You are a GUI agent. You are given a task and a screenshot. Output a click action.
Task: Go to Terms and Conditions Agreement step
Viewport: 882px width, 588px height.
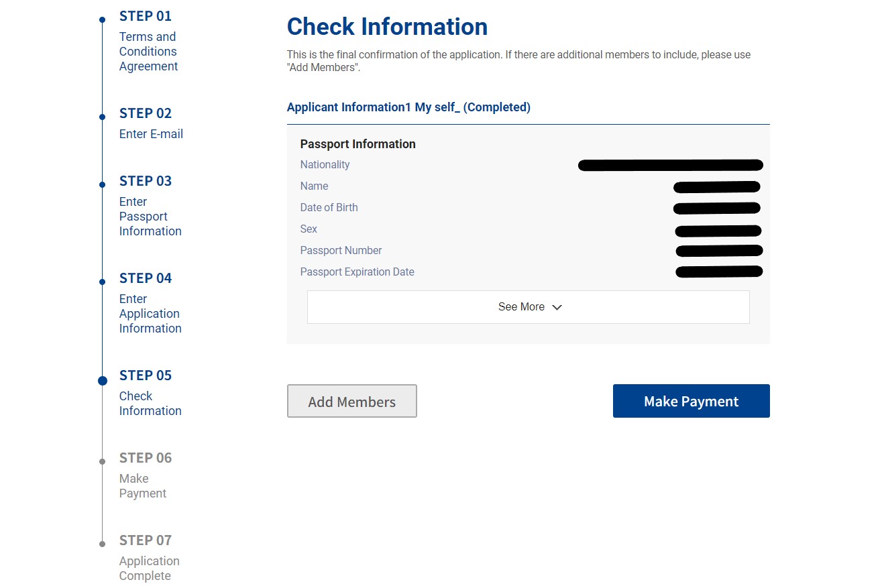coord(148,52)
